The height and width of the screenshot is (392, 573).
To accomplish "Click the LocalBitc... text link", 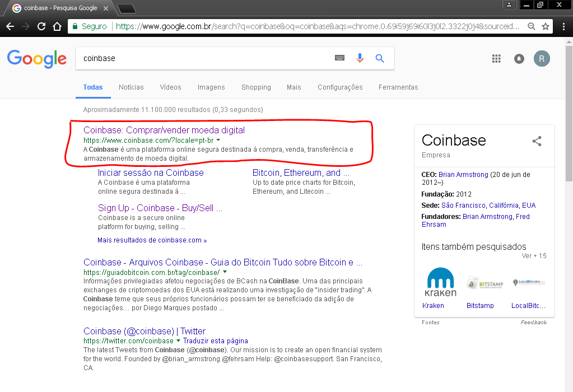I will (528, 306).
